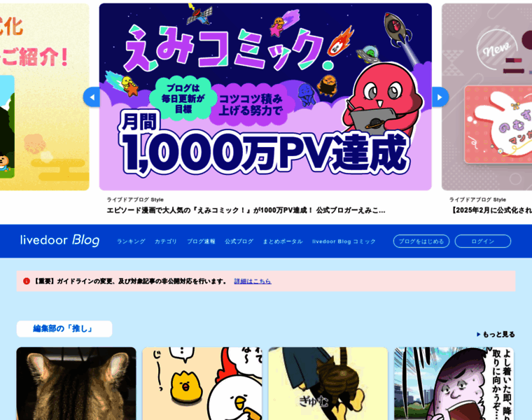
Task: Open the 【2025年2月に公式化 article title
Action: coord(491,210)
